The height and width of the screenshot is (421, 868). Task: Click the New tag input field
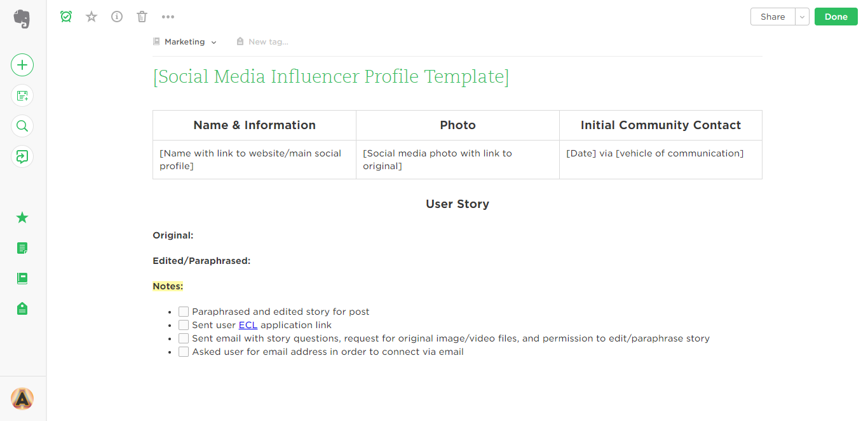click(x=268, y=42)
